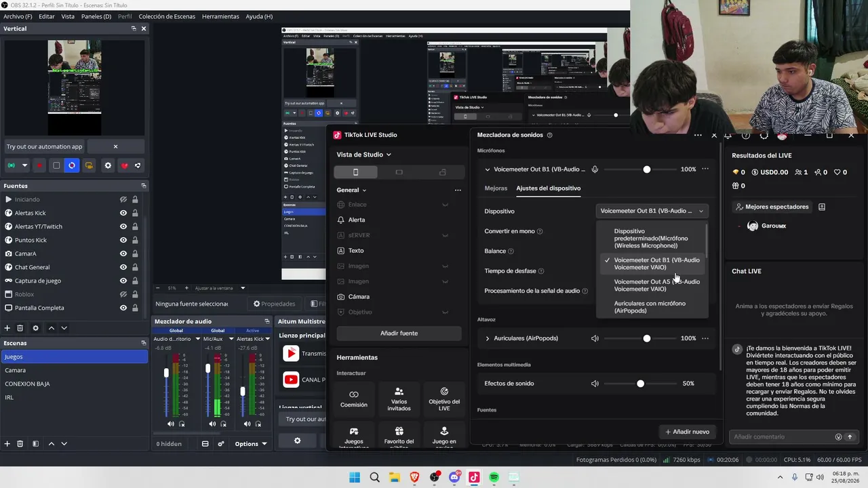The height and width of the screenshot is (488, 868).
Task: Open the Objetivo del LIVE tool
Action: coord(444,399)
